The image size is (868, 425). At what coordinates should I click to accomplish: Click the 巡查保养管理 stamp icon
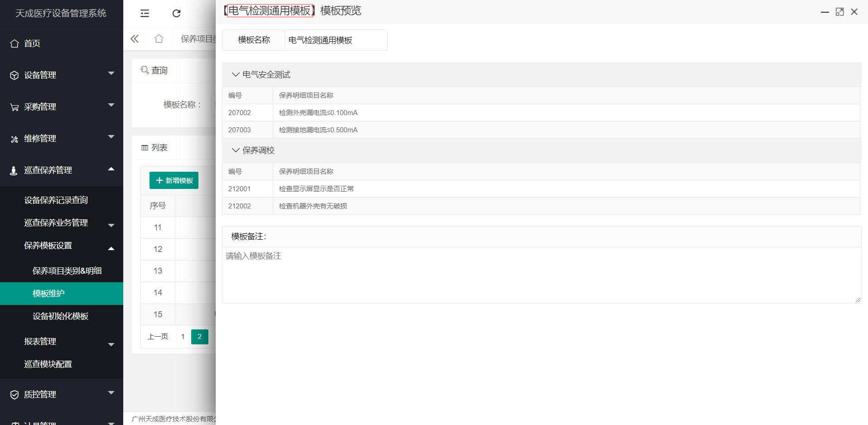click(14, 170)
